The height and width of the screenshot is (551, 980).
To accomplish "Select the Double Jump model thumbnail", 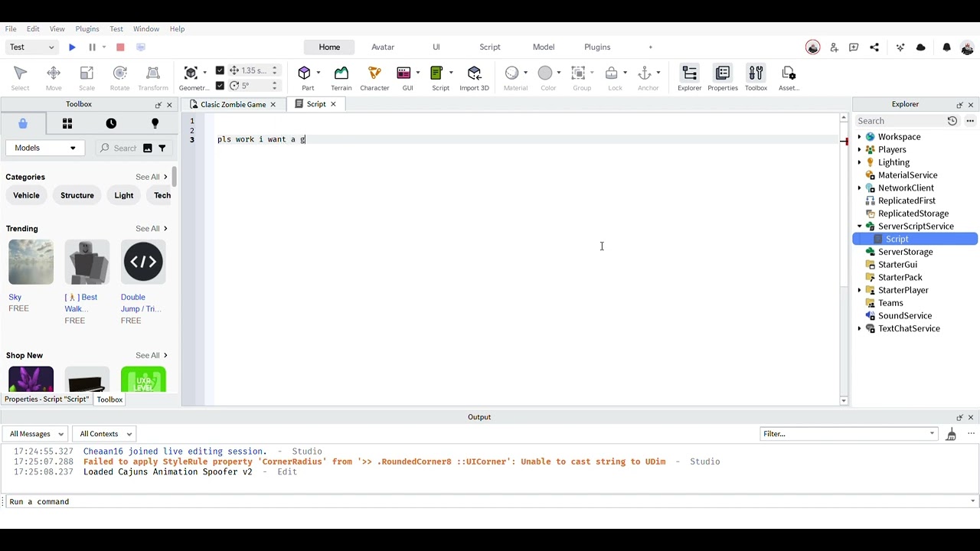I will click(143, 262).
